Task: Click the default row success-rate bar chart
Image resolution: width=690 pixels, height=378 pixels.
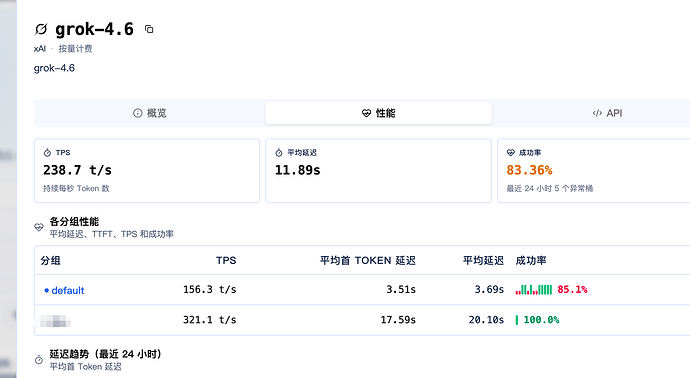Action: (x=534, y=290)
